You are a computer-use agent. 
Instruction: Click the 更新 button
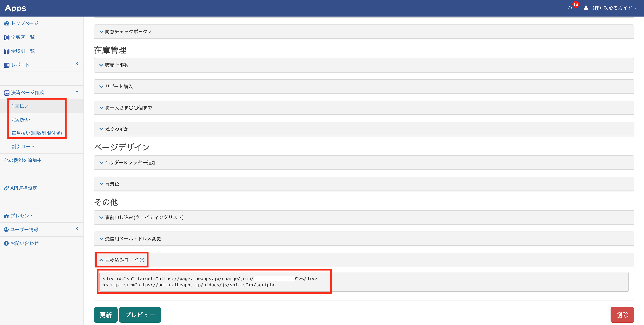pos(106,315)
